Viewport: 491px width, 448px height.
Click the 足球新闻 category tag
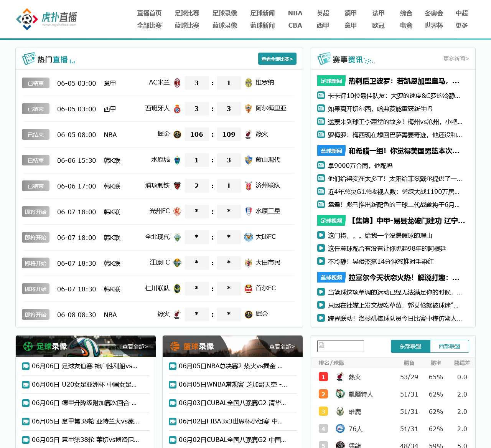331,81
